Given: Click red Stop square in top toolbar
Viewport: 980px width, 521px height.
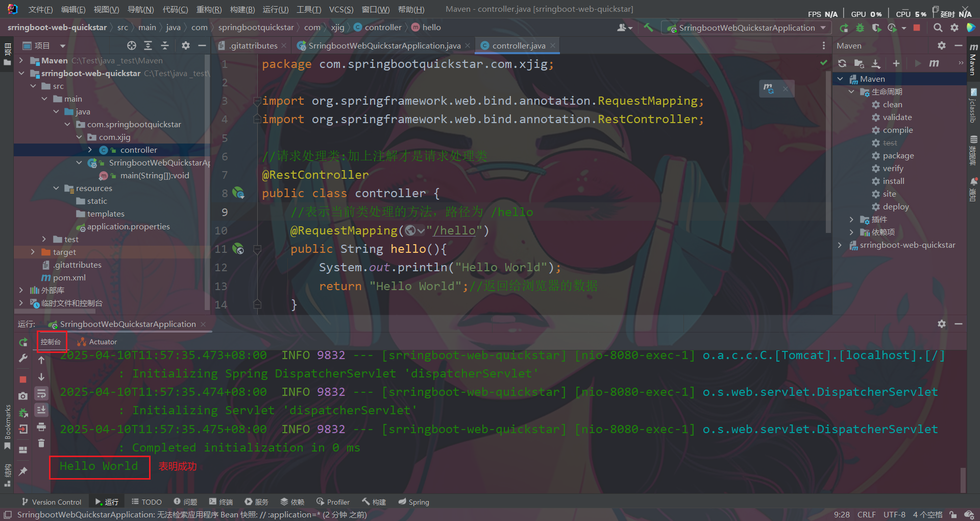Looking at the screenshot, I should pos(917,28).
